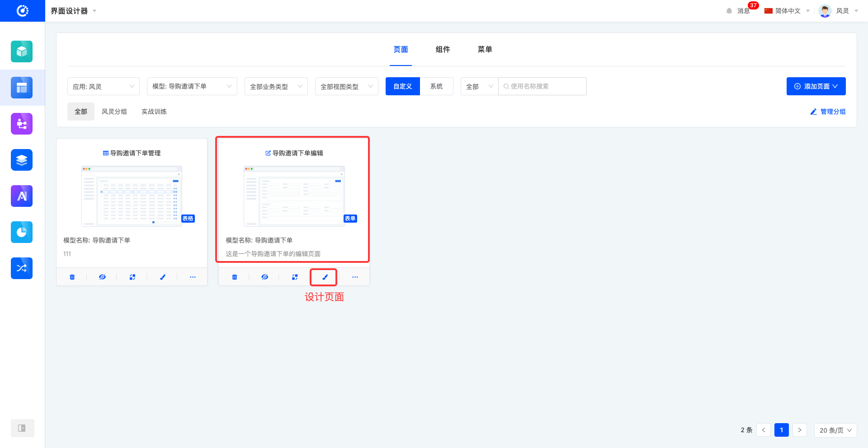
Task: Click the 管理分组 link
Action: (x=828, y=112)
